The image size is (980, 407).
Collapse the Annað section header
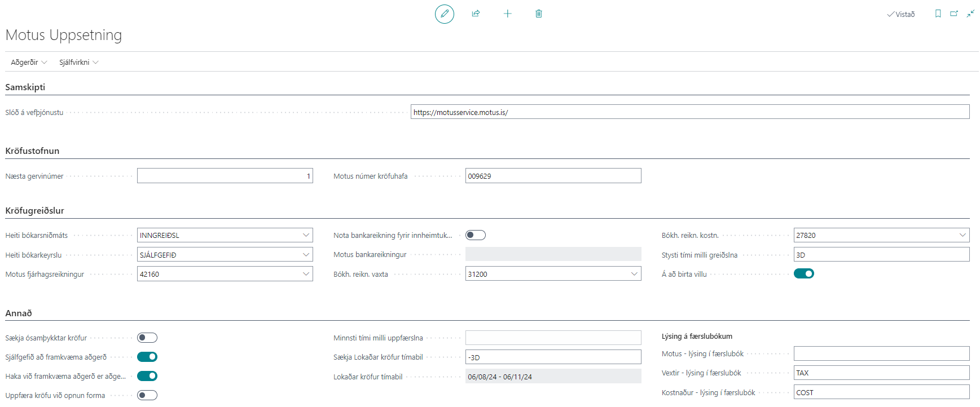[19, 313]
